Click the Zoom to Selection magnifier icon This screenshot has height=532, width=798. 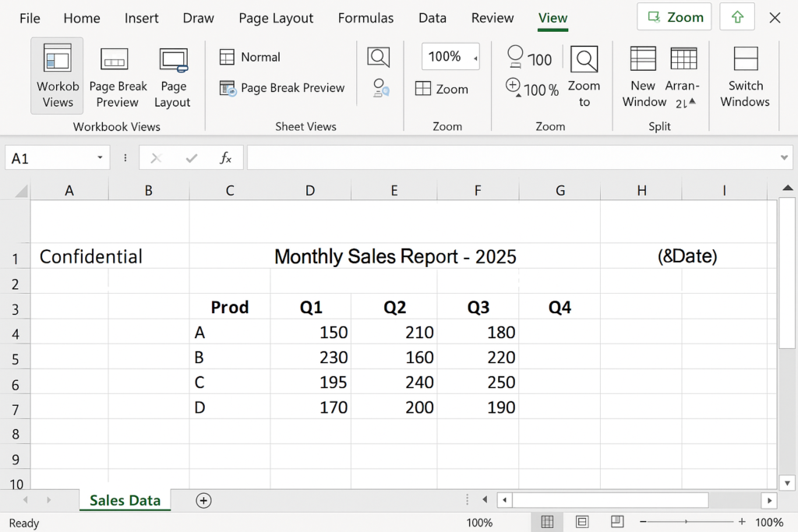tap(584, 59)
